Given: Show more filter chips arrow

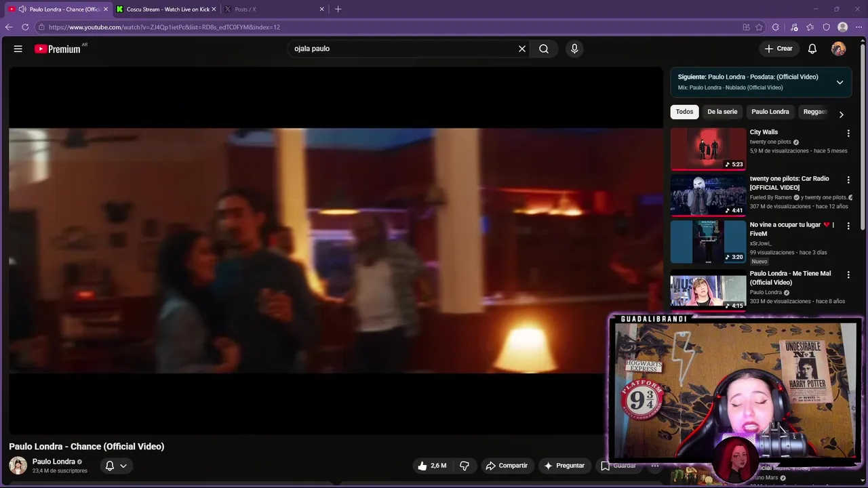Looking at the screenshot, I should [842, 115].
